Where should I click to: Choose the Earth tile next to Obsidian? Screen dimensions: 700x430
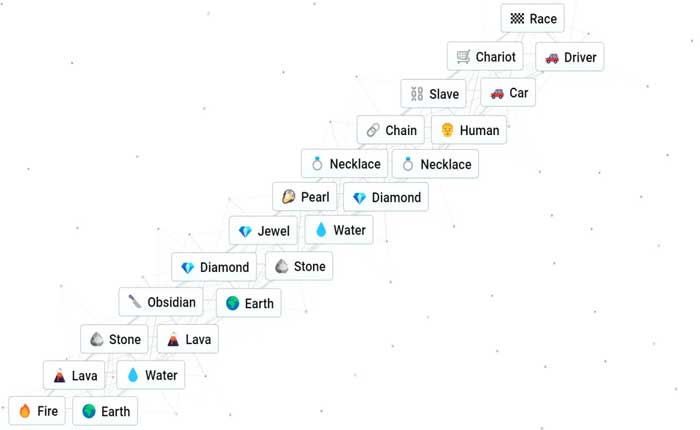(x=249, y=303)
